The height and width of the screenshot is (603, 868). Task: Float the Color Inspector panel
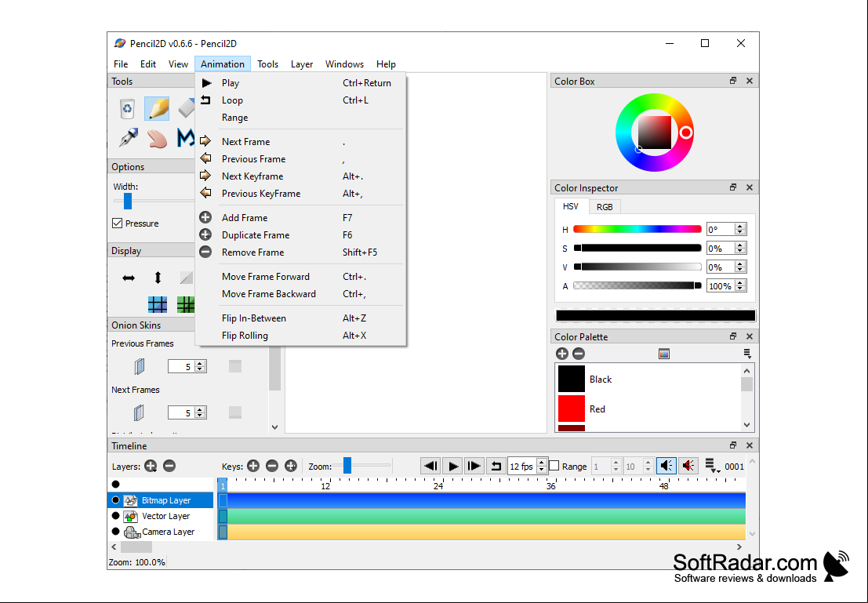click(x=733, y=187)
